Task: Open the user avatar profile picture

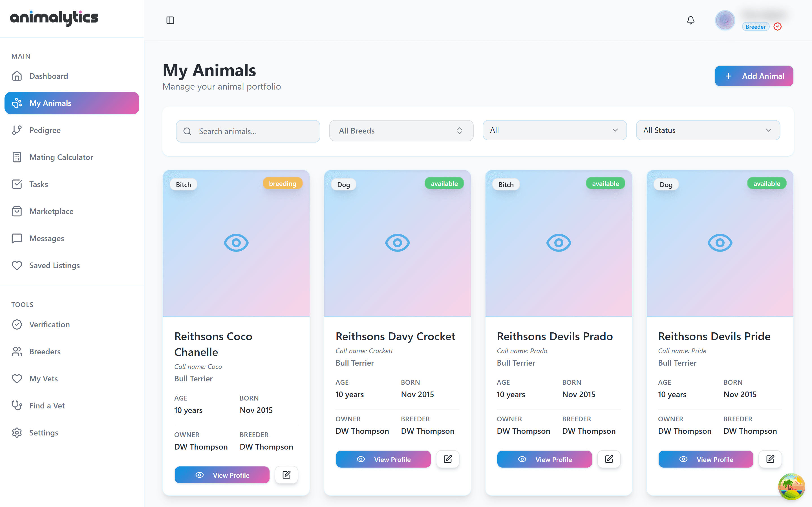Action: pyautogui.click(x=725, y=21)
